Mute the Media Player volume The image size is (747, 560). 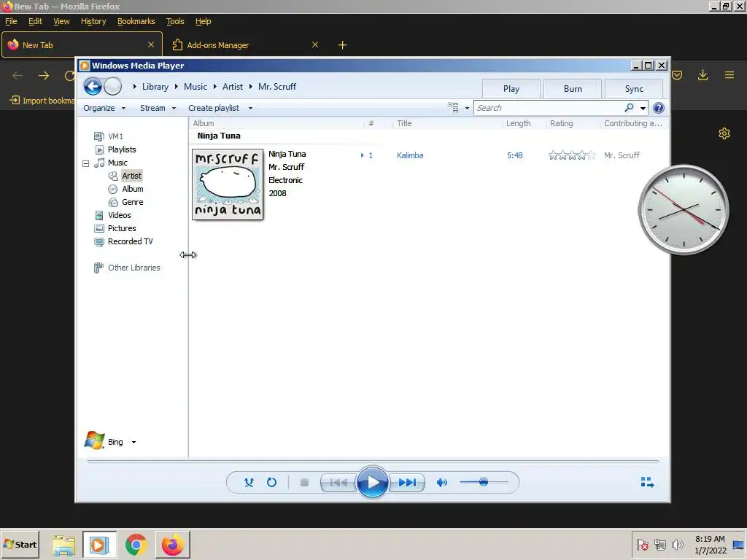(x=441, y=483)
